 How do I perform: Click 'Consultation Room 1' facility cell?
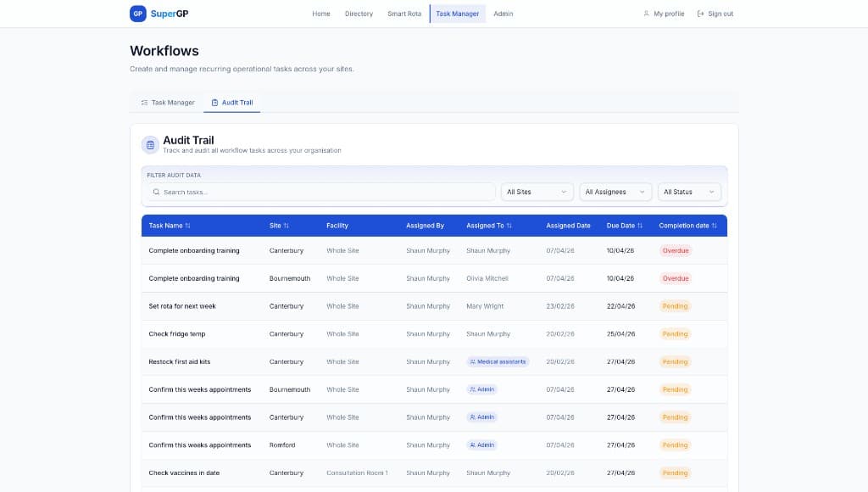(357, 472)
